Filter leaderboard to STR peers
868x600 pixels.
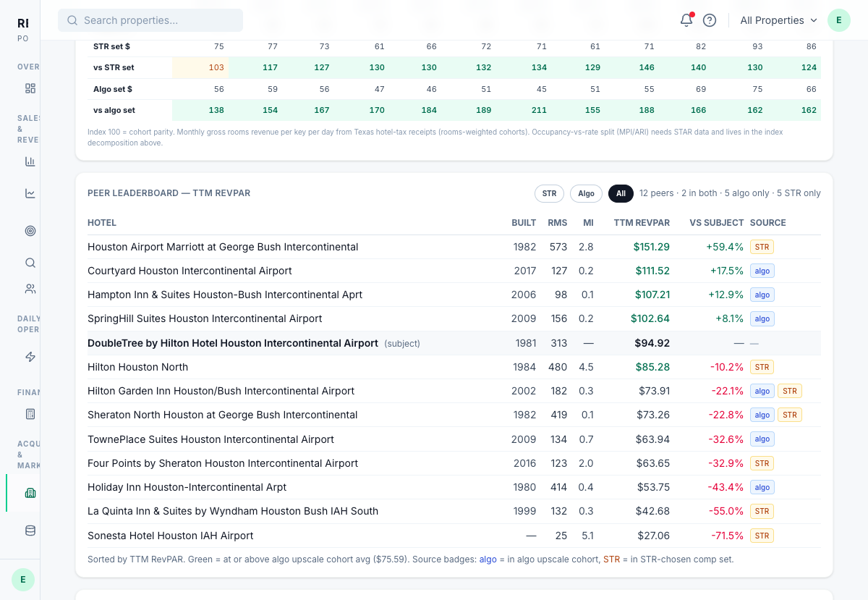click(549, 193)
